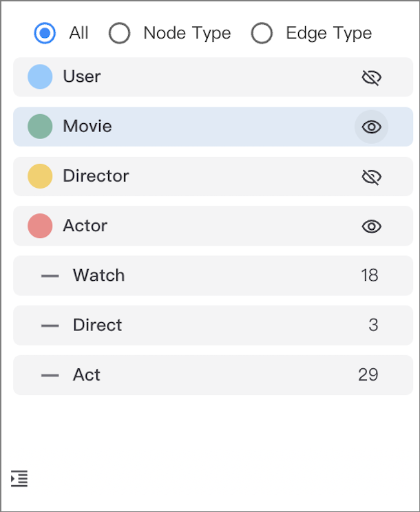
Task: Click the yellow Director color circle
Action: point(40,176)
